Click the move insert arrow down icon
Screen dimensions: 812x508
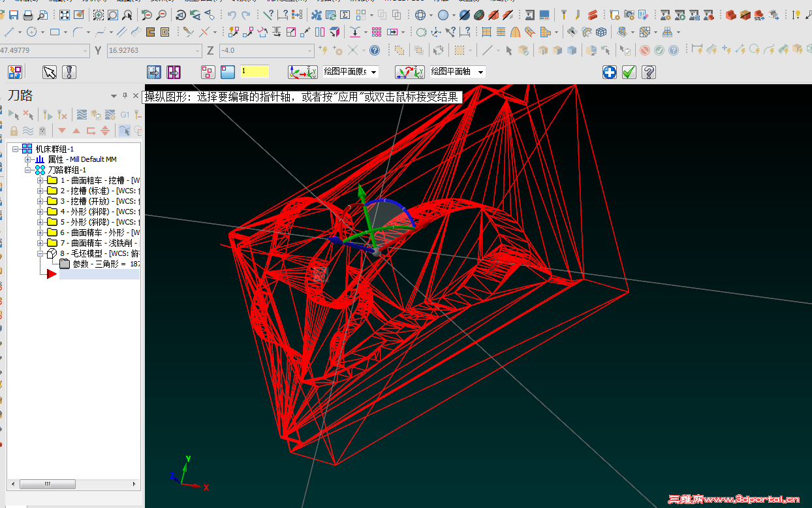62,131
